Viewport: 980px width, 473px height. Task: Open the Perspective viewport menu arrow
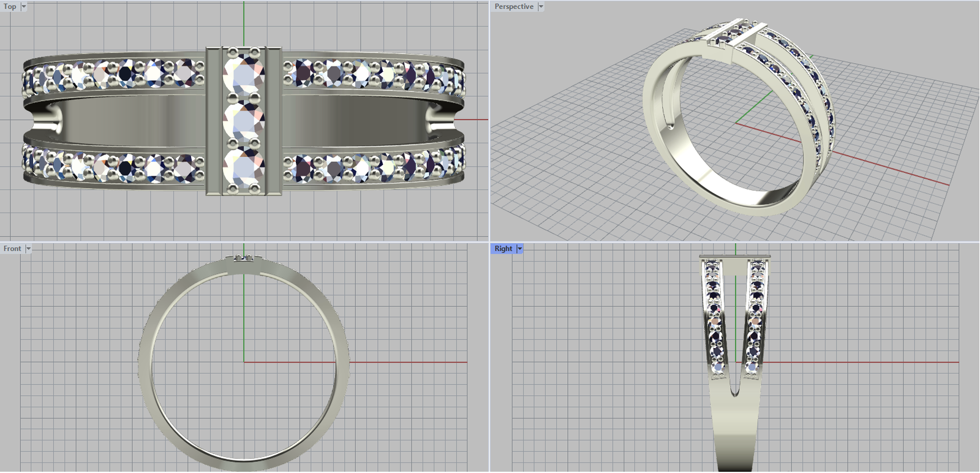(541, 7)
